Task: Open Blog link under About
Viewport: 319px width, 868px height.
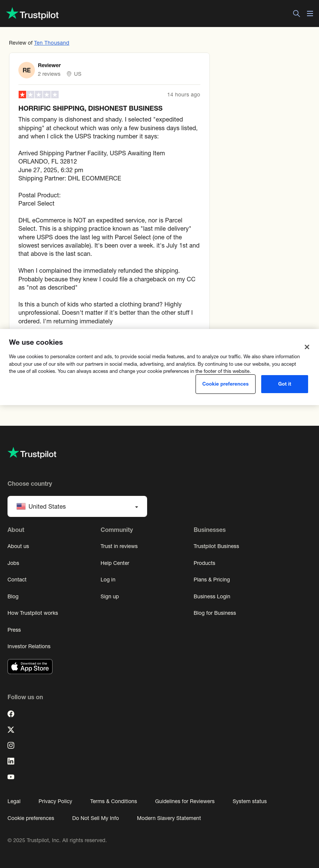Action: coord(13,596)
